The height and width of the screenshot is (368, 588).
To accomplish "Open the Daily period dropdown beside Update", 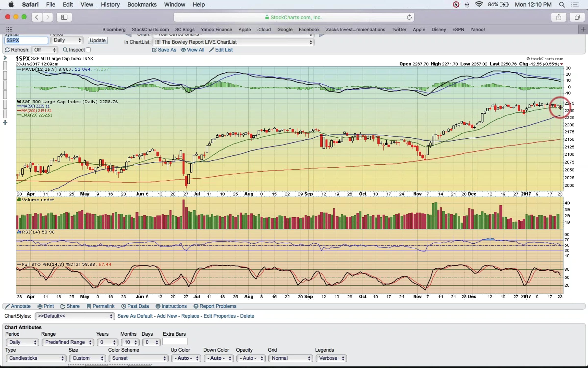I will pyautogui.click(x=67, y=40).
